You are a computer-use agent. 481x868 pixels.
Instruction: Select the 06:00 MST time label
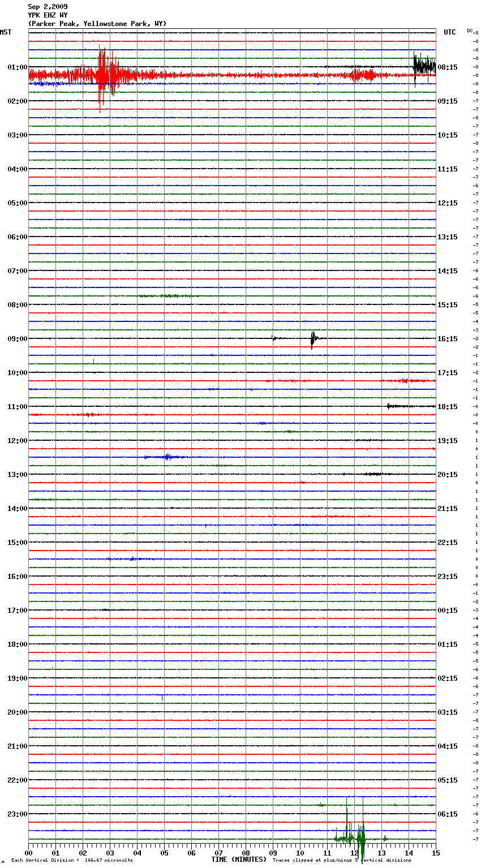[18, 237]
